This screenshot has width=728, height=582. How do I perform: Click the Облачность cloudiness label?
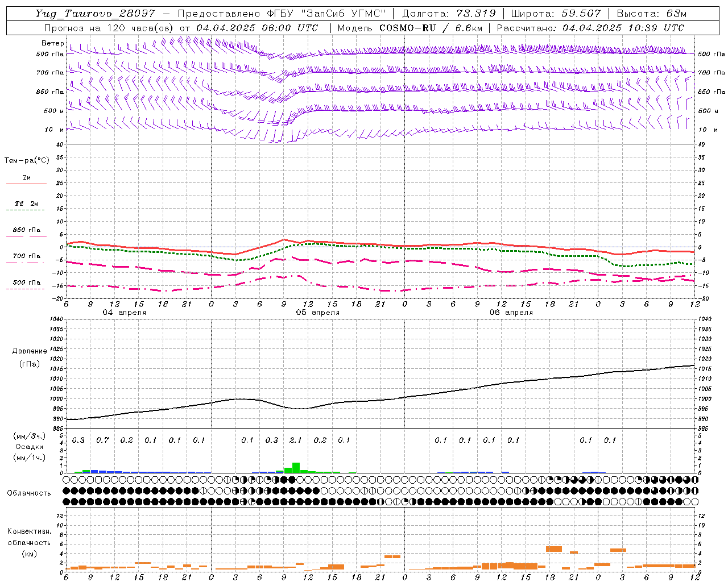[29, 493]
